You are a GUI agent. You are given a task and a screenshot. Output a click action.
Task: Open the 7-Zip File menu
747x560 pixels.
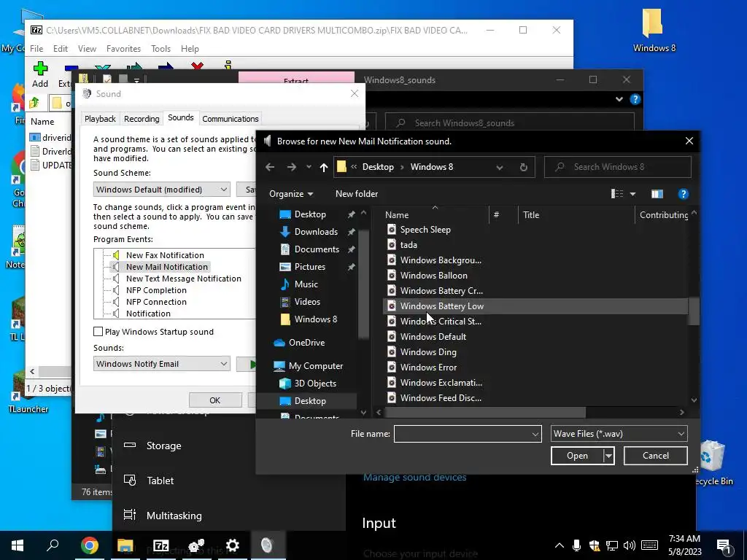click(x=36, y=49)
